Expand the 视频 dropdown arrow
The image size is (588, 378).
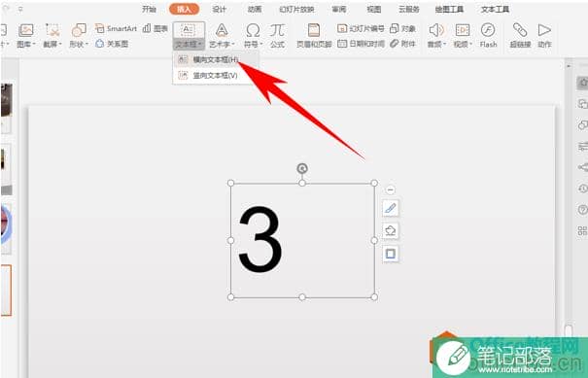(470, 45)
